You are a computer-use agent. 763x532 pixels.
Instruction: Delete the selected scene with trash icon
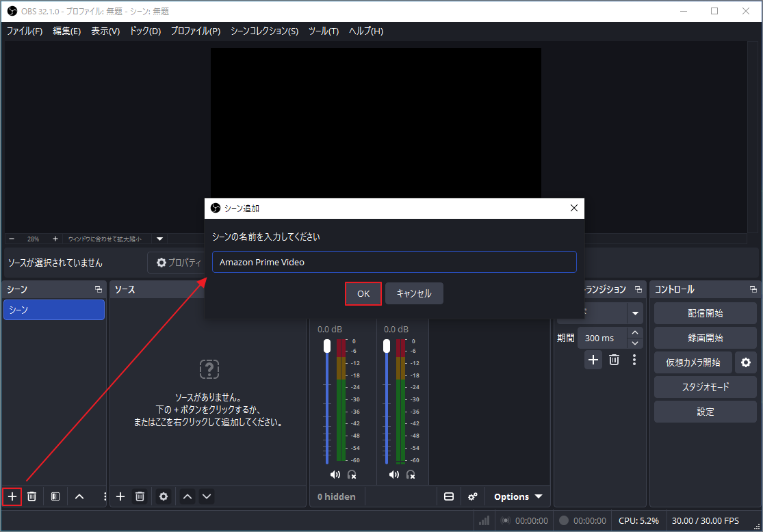[31, 496]
